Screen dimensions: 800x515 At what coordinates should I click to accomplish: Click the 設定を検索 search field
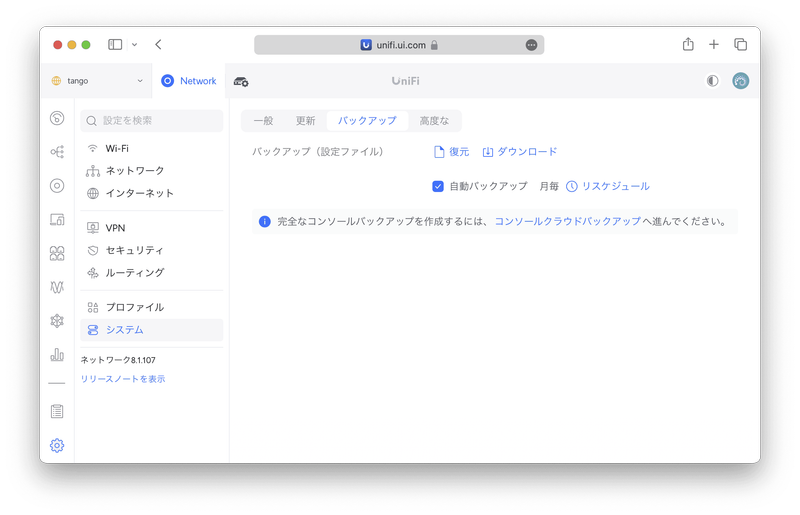[152, 121]
